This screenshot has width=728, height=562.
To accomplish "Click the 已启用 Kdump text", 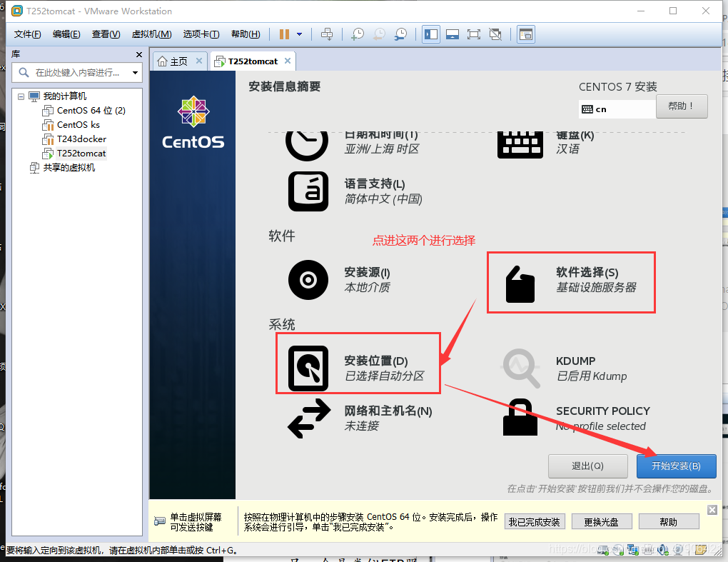I will click(x=592, y=376).
